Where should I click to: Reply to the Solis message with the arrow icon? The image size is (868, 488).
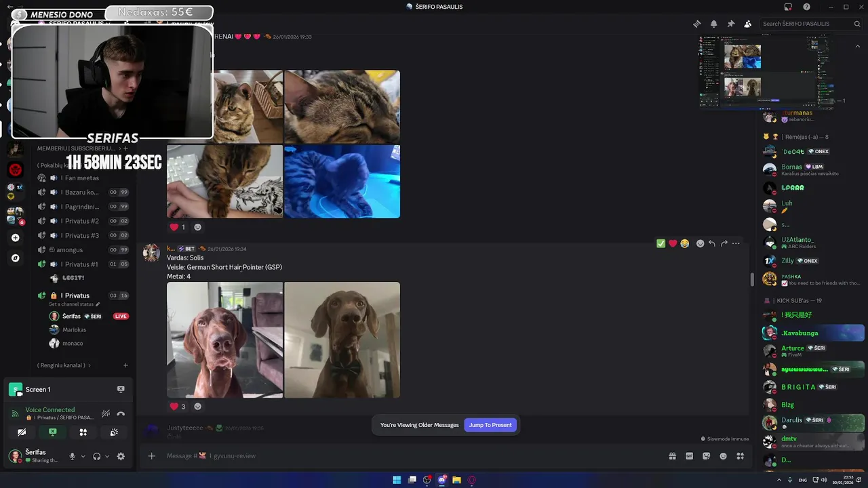tap(712, 243)
